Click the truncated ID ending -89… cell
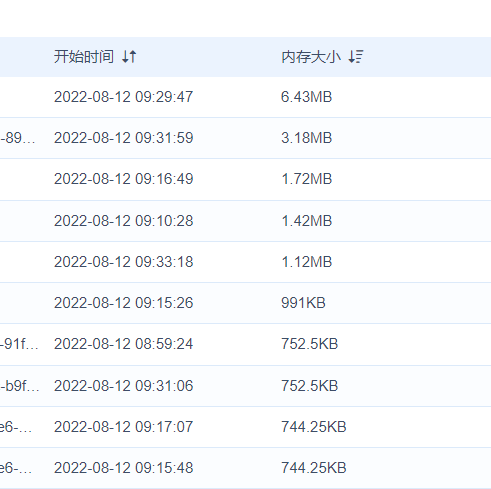Image resolution: width=491 pixels, height=489 pixels. pyautogui.click(x=17, y=138)
